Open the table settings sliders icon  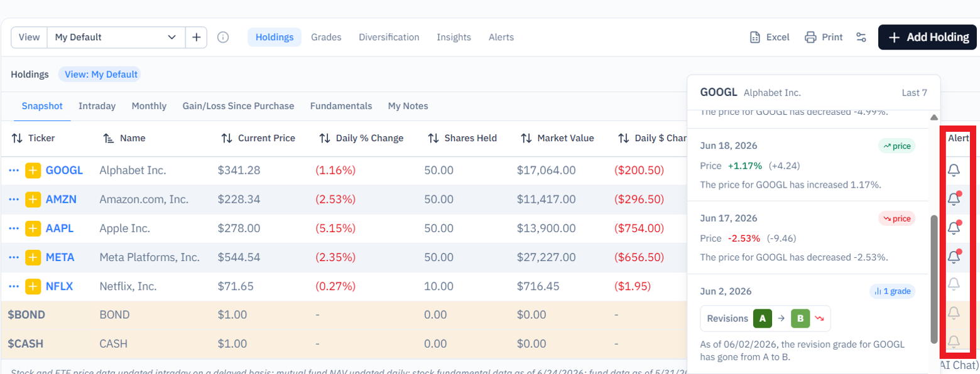pos(861,37)
